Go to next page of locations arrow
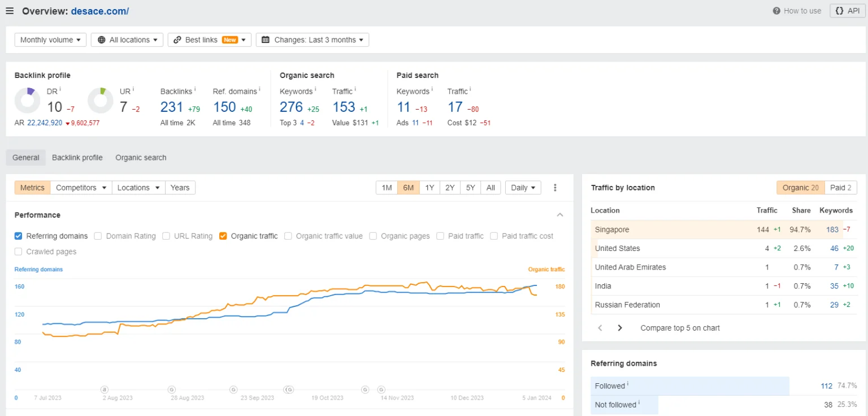The height and width of the screenshot is (416, 868). tap(620, 328)
